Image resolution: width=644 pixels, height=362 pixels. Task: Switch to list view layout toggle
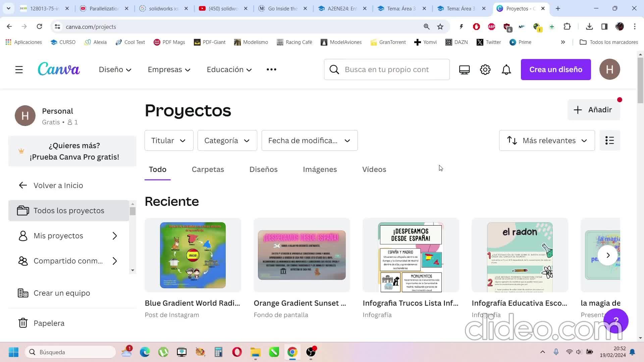coord(609,140)
